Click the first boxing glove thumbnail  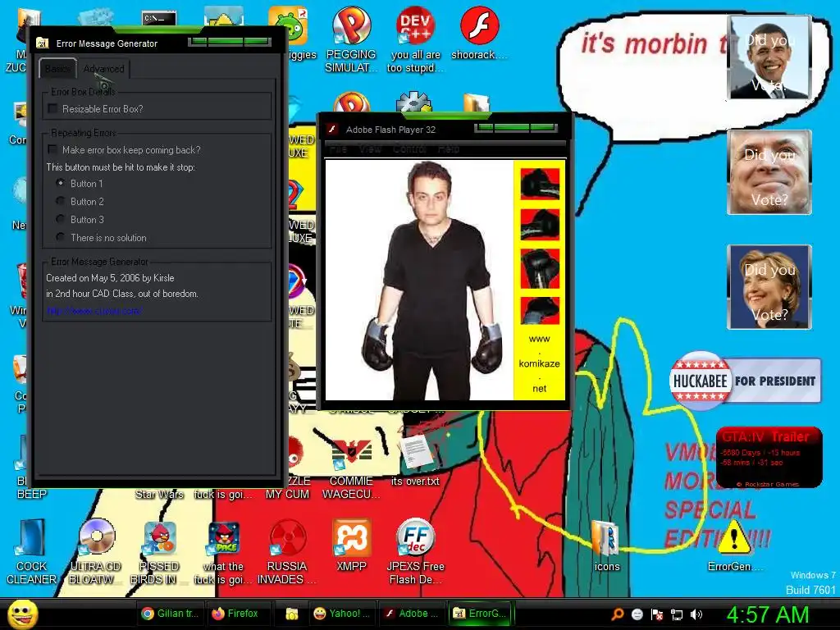point(540,183)
